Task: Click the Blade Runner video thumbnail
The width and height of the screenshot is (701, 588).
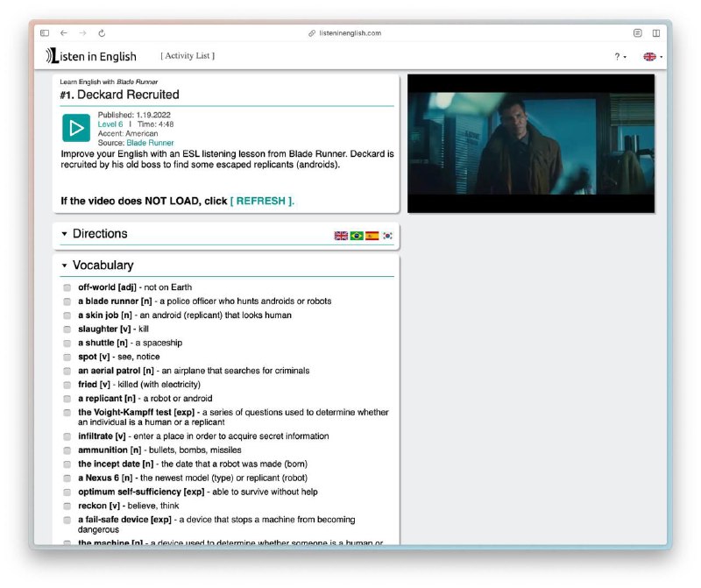Action: point(530,143)
